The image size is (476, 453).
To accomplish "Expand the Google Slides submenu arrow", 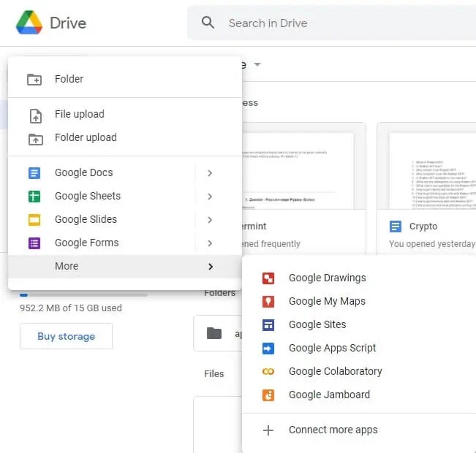I will tap(210, 220).
